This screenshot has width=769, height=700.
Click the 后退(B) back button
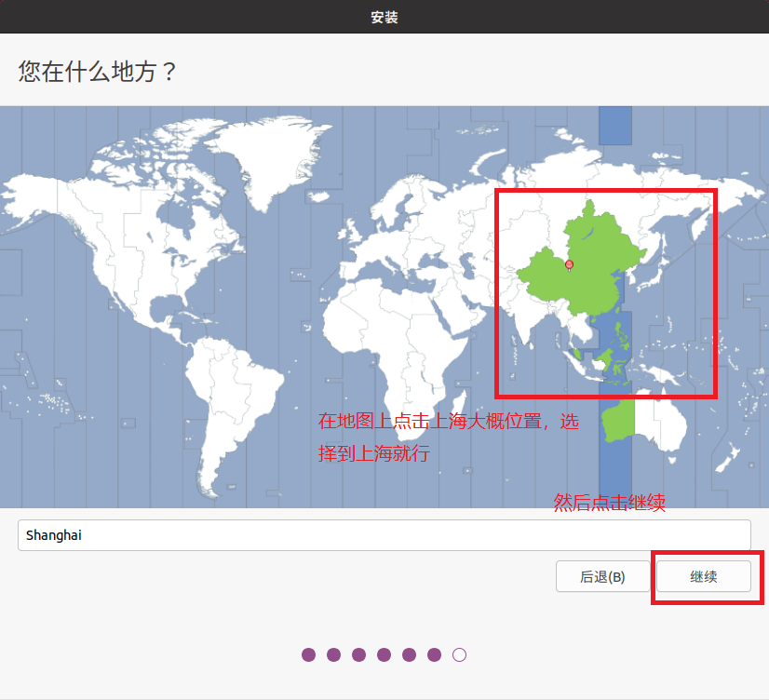[602, 576]
